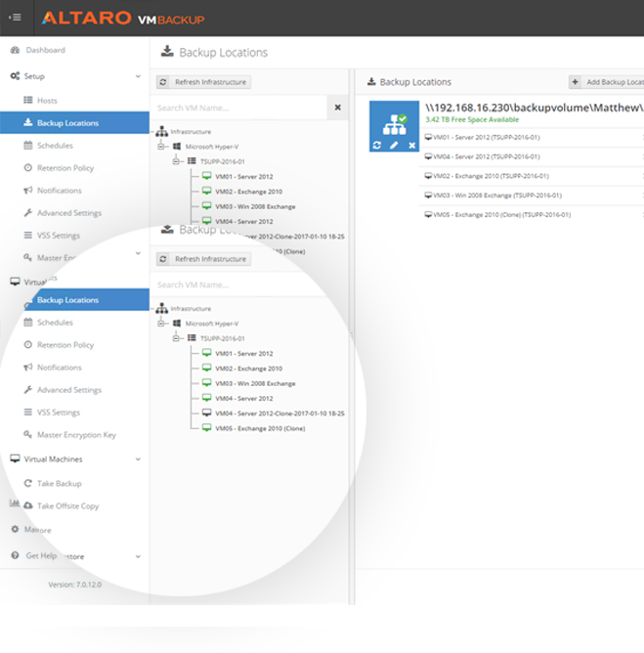
Task: Click green monitor icon of tree VM05 Clone
Action: pyautogui.click(x=207, y=428)
